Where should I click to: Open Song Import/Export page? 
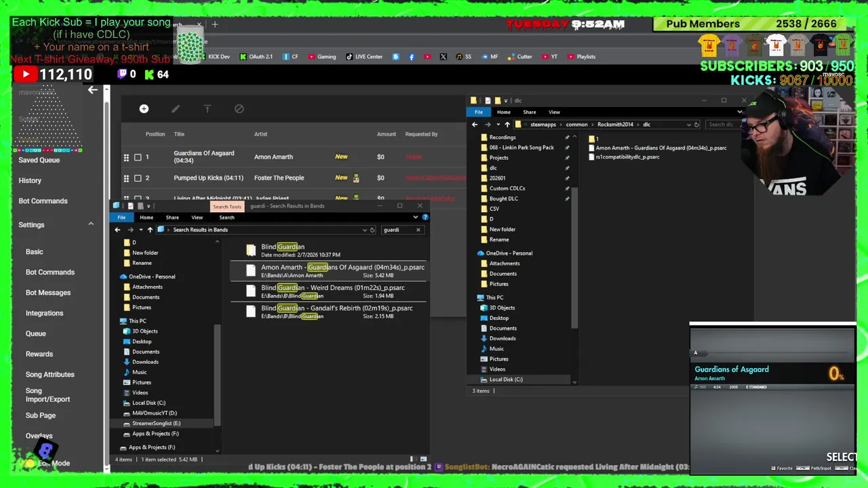click(47, 395)
